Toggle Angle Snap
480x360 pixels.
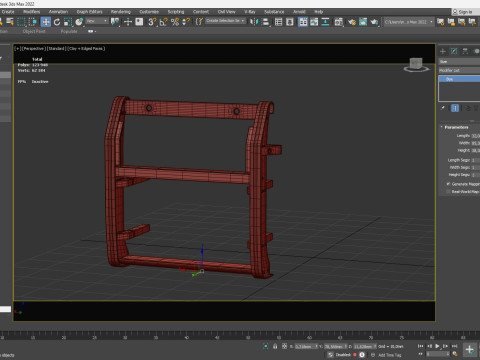click(163, 22)
